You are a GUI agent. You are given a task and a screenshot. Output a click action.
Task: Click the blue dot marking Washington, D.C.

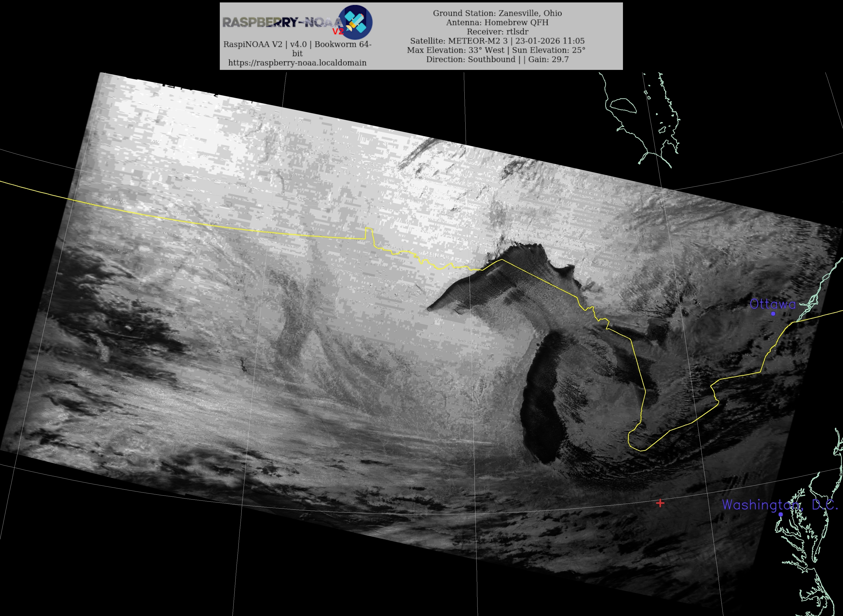point(780,514)
